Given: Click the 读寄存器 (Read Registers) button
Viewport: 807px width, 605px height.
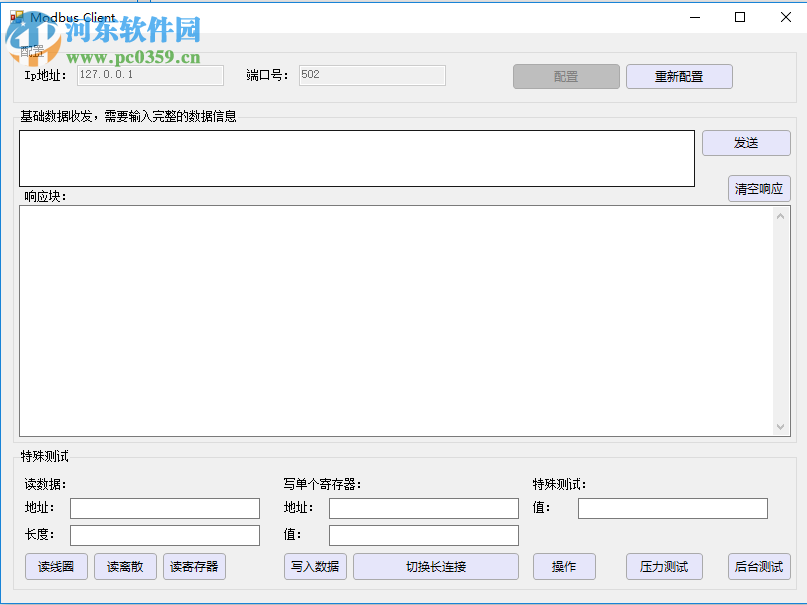Looking at the screenshot, I should tap(196, 566).
